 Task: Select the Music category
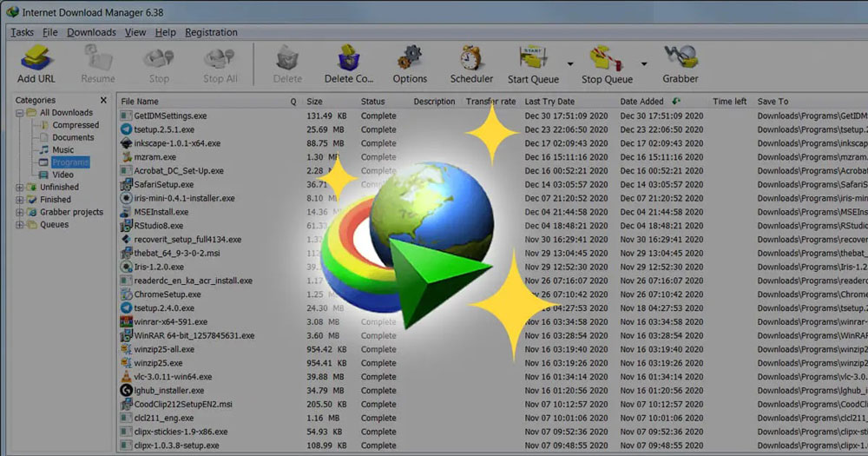click(x=62, y=149)
